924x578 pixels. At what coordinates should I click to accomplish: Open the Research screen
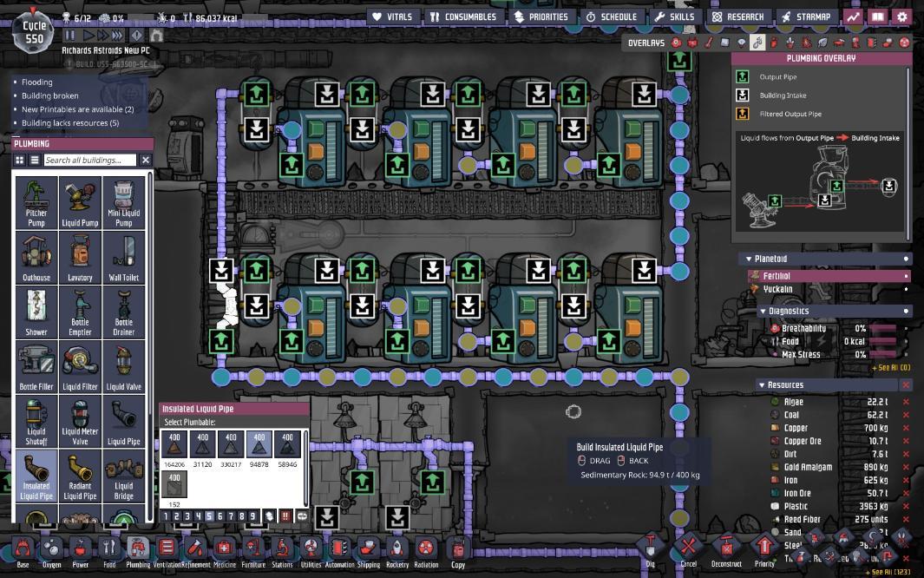click(x=737, y=16)
